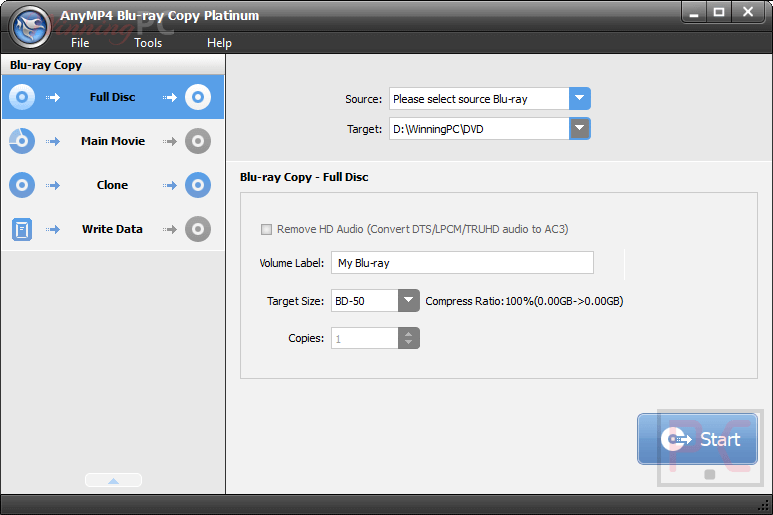Maximize the application window
Screen dimensions: 773x515
719,12
